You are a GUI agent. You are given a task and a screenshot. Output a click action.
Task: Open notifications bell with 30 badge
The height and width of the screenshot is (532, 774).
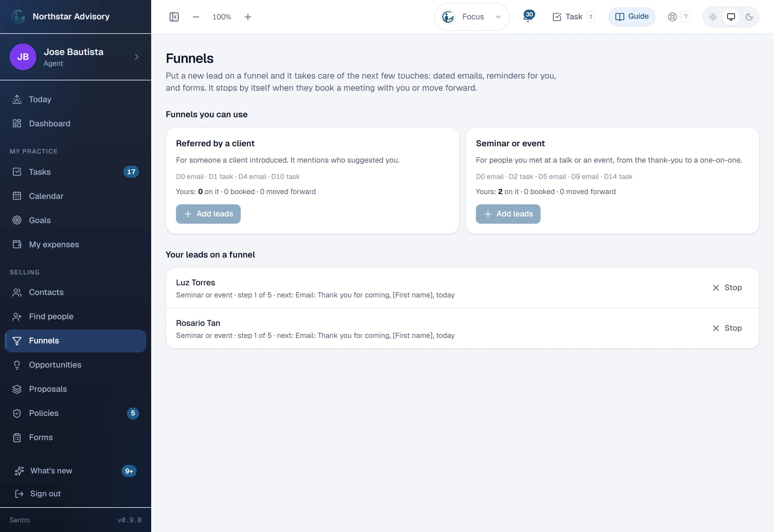click(x=528, y=16)
